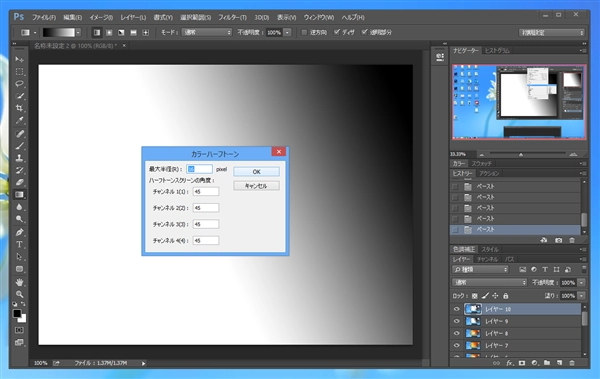Select the Path Selection tool
The height and width of the screenshot is (379, 600).
click(x=19, y=257)
